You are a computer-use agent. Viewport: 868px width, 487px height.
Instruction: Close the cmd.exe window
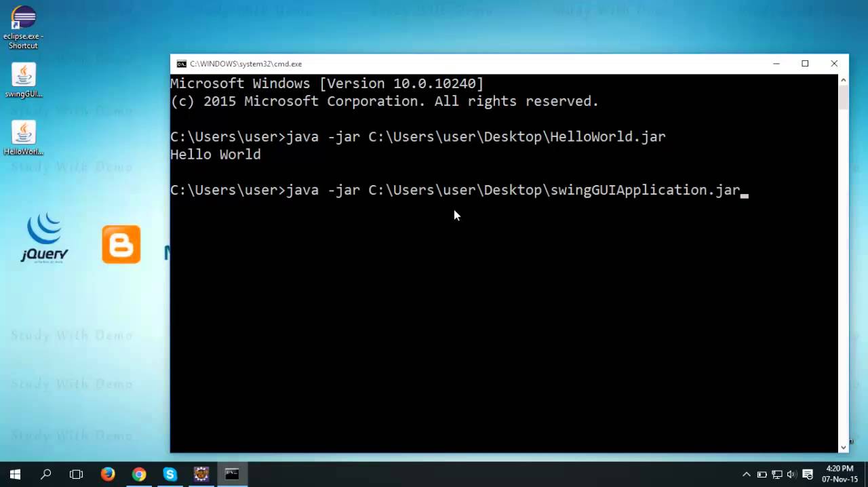coord(834,64)
